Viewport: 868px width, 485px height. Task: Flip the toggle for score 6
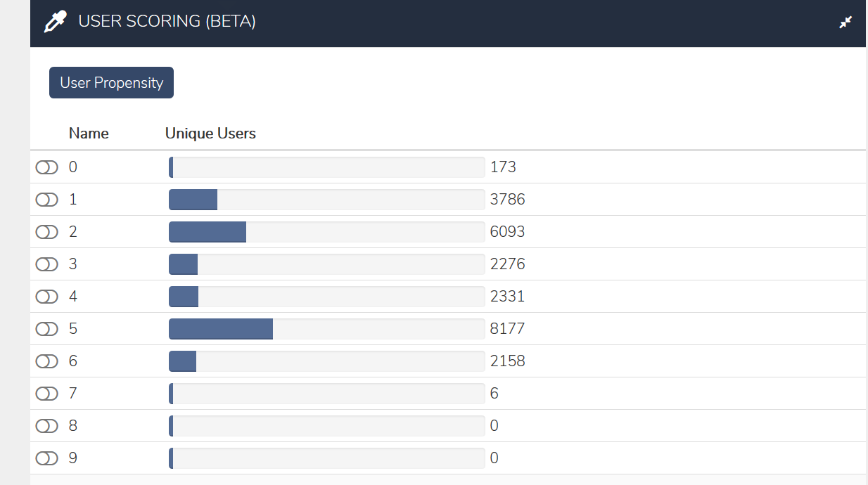(47, 361)
